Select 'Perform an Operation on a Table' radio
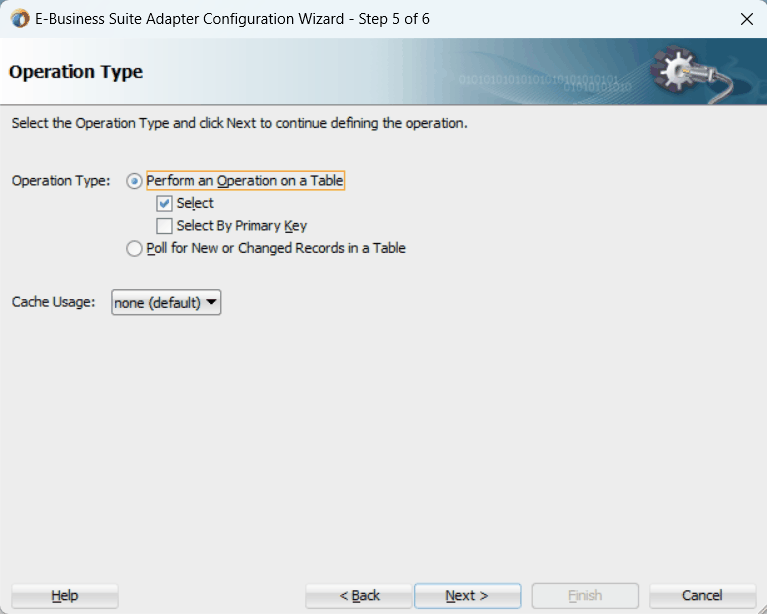The width and height of the screenshot is (767, 614). coord(134,181)
